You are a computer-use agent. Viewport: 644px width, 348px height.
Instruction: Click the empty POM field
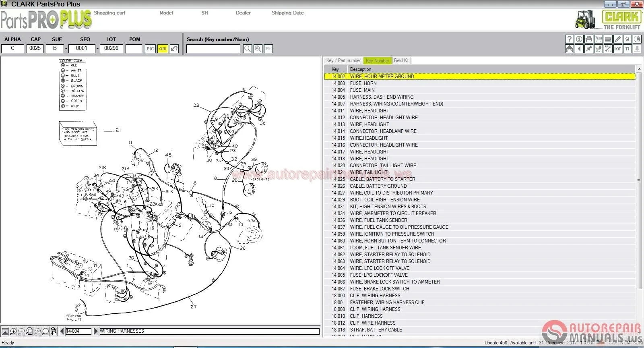click(134, 48)
